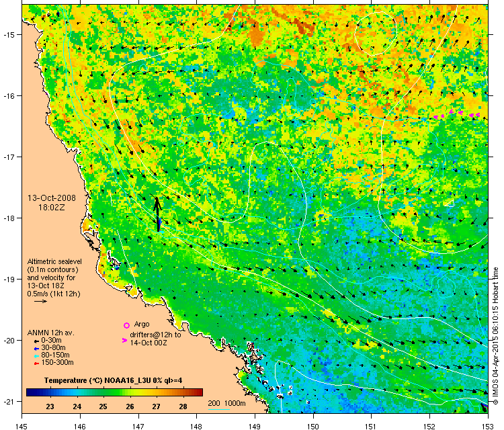Click the 0.5m/s velocity scale arrow
Screen dimensions: 504x430
[x=41, y=301]
